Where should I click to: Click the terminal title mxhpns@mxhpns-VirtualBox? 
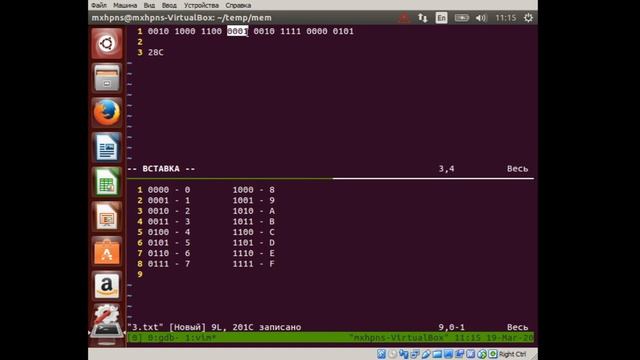click(x=181, y=18)
